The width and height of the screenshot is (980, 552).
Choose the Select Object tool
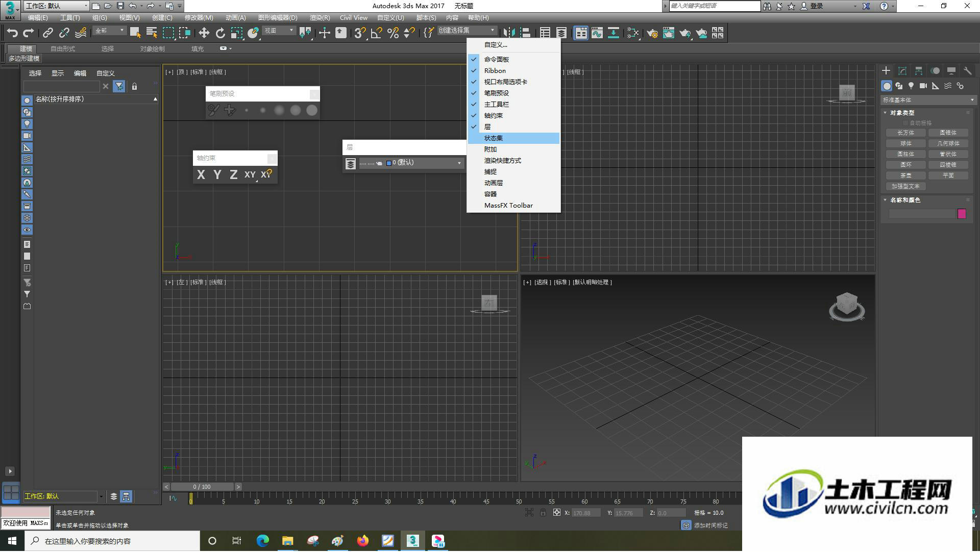click(135, 33)
